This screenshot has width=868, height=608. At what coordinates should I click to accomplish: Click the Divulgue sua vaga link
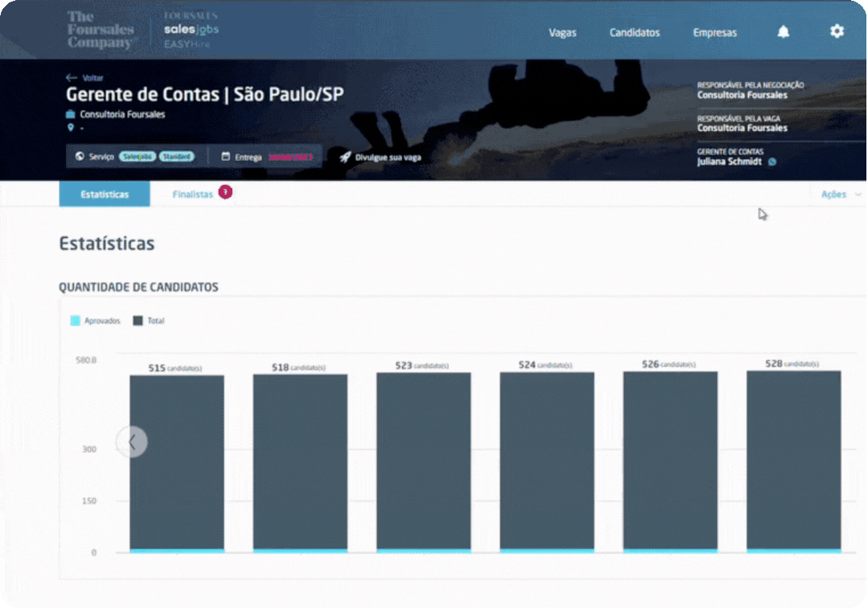point(388,158)
